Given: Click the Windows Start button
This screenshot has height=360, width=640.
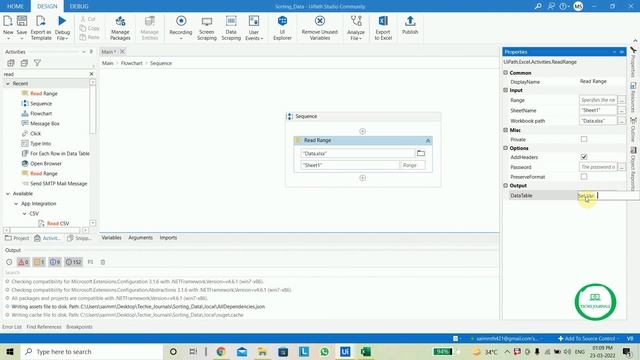Looking at the screenshot, I should coord(9,351).
